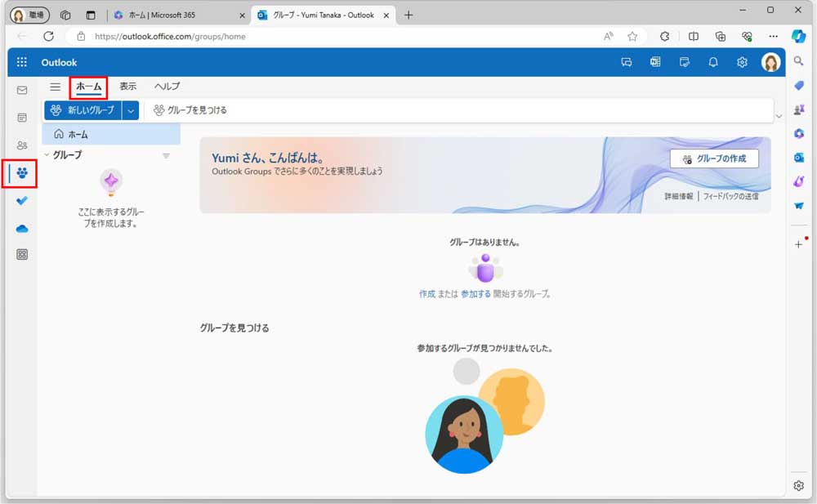Click the 参加する link
This screenshot has width=817, height=504.
tap(475, 294)
